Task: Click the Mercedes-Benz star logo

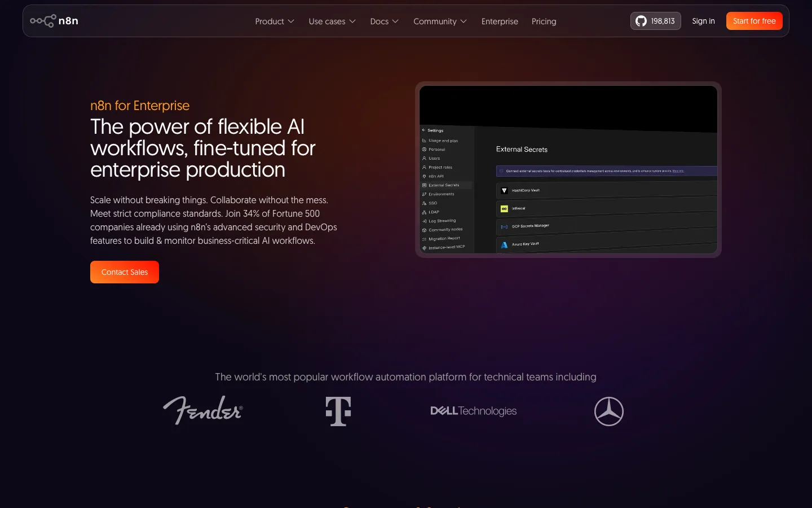Action: click(609, 411)
